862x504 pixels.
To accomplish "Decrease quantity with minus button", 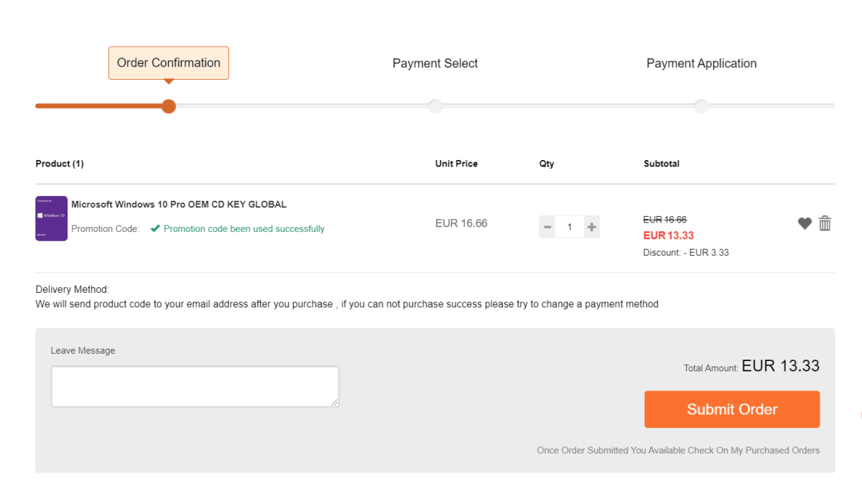I will [x=547, y=227].
